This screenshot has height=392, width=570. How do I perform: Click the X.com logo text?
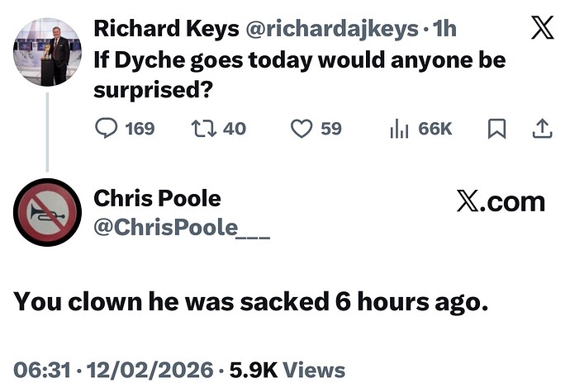[501, 201]
